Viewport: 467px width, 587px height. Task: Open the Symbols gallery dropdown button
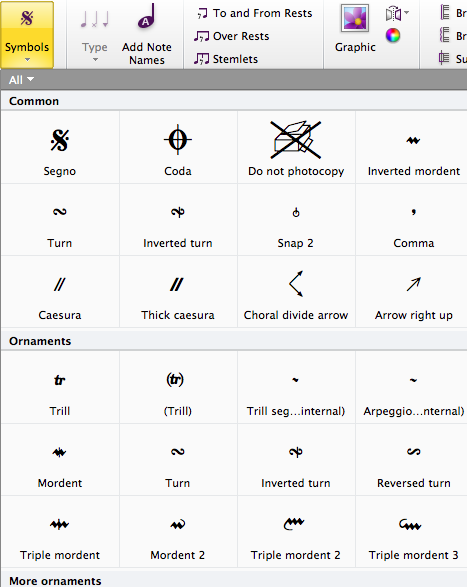pos(27,34)
